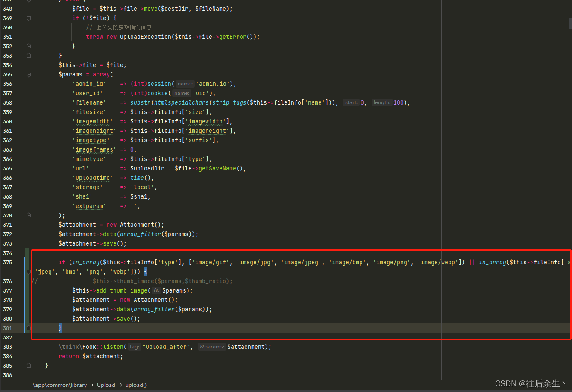Click Attachment() on line 371
The width and height of the screenshot is (572, 392).
[x=141, y=225]
